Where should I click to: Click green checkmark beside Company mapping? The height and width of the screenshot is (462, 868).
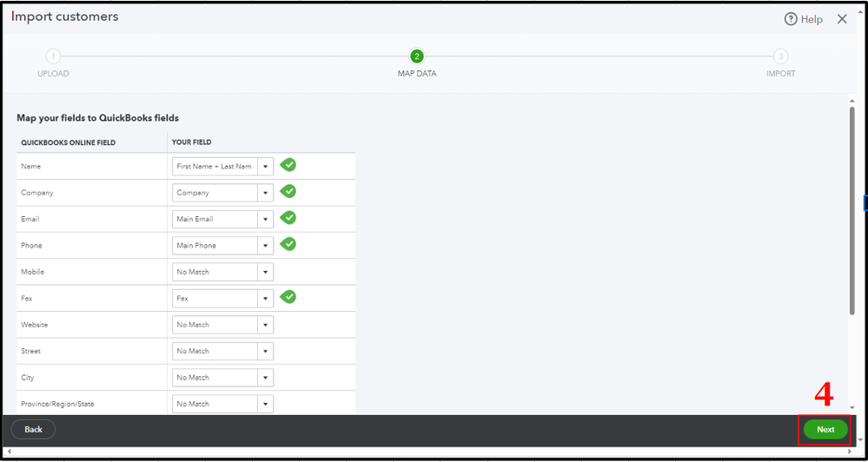pos(288,191)
